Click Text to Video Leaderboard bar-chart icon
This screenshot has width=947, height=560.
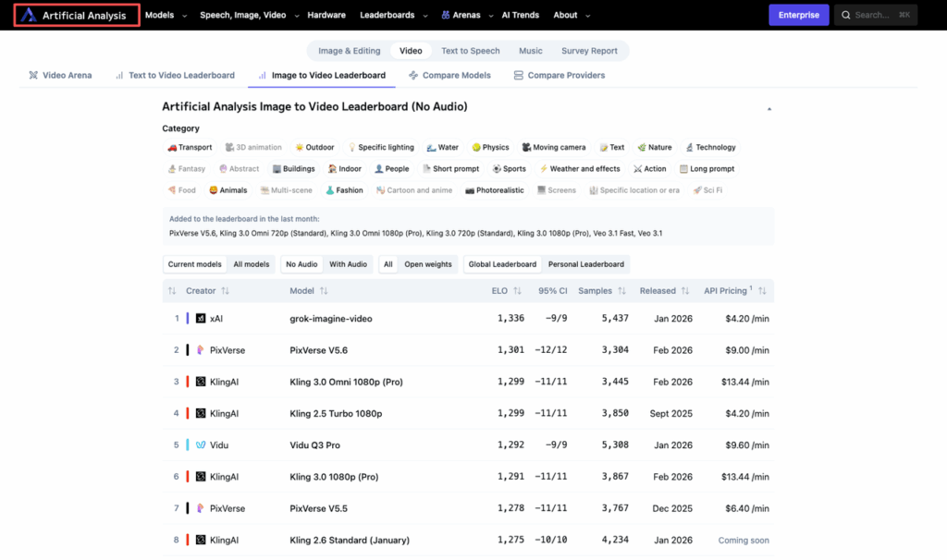tap(119, 76)
